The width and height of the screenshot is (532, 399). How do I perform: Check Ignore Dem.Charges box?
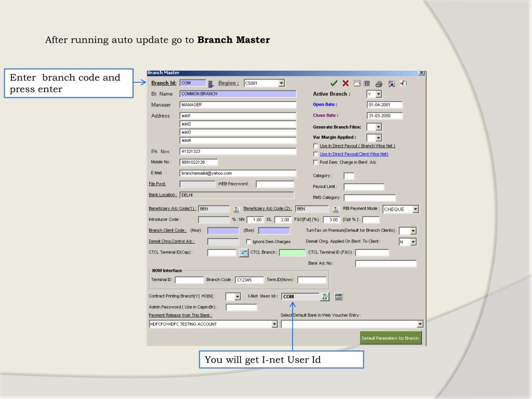[x=248, y=242]
